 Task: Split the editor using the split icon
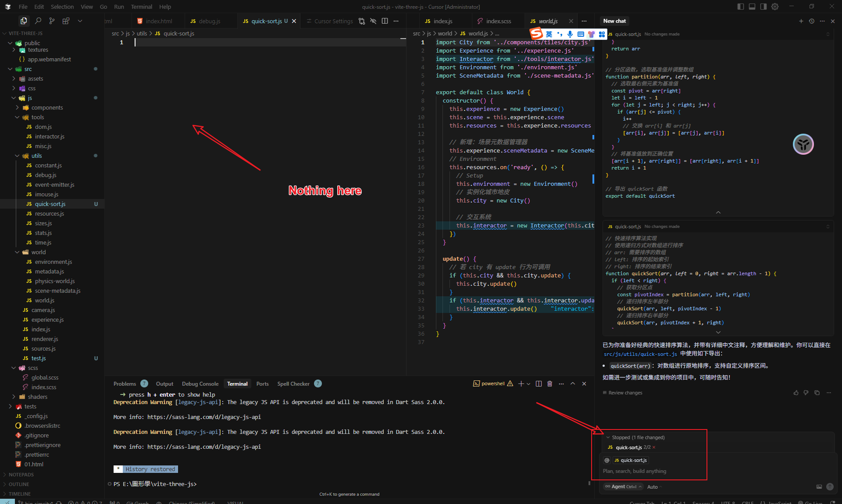click(x=385, y=21)
